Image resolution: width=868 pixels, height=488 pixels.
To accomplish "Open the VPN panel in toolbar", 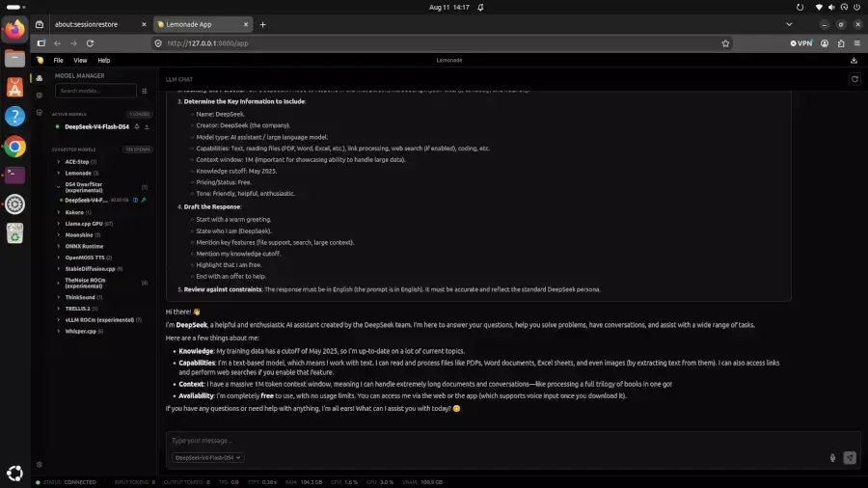I will [801, 43].
